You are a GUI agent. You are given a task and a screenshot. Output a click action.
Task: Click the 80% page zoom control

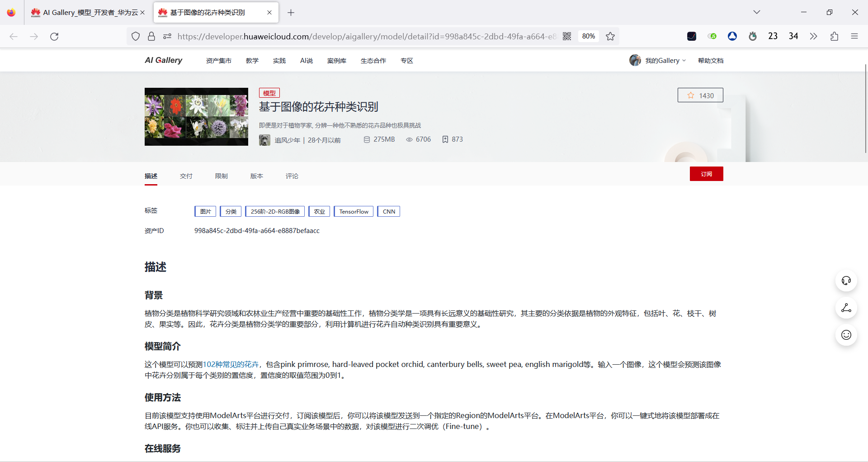point(588,36)
